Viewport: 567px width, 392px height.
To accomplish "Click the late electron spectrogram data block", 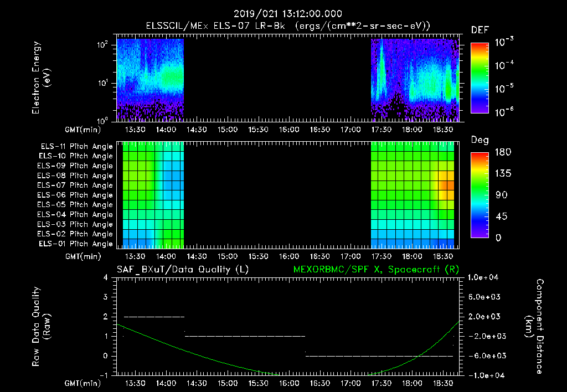I will [x=415, y=80].
